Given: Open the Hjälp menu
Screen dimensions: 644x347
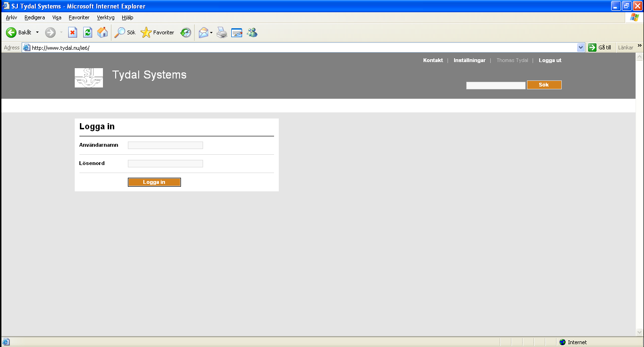Looking at the screenshot, I should coord(127,17).
